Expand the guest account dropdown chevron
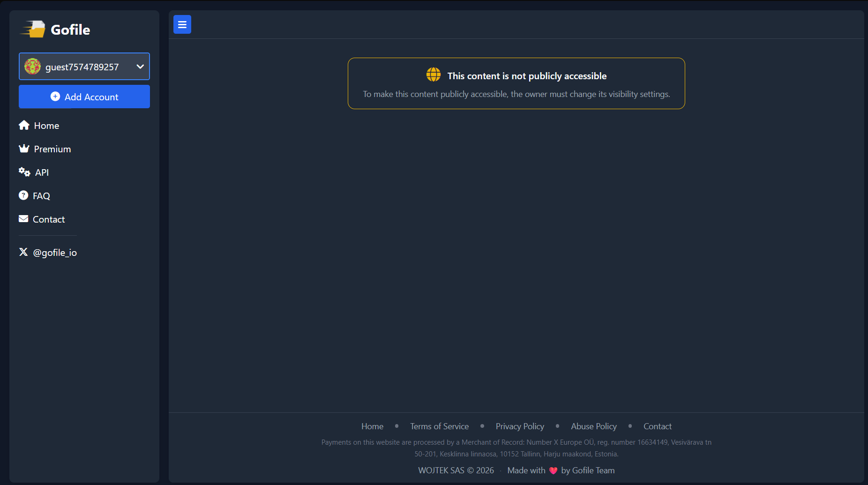Screen dimensions: 868x485 [x=140, y=67]
